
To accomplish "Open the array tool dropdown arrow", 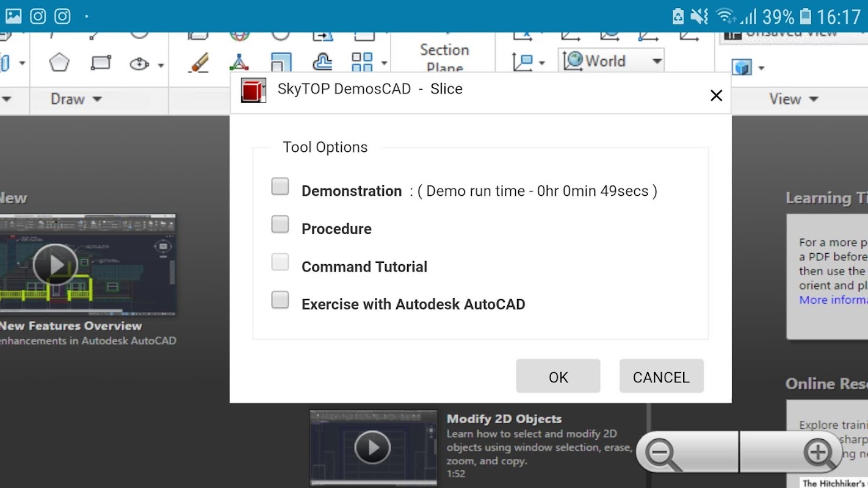I will (x=384, y=62).
